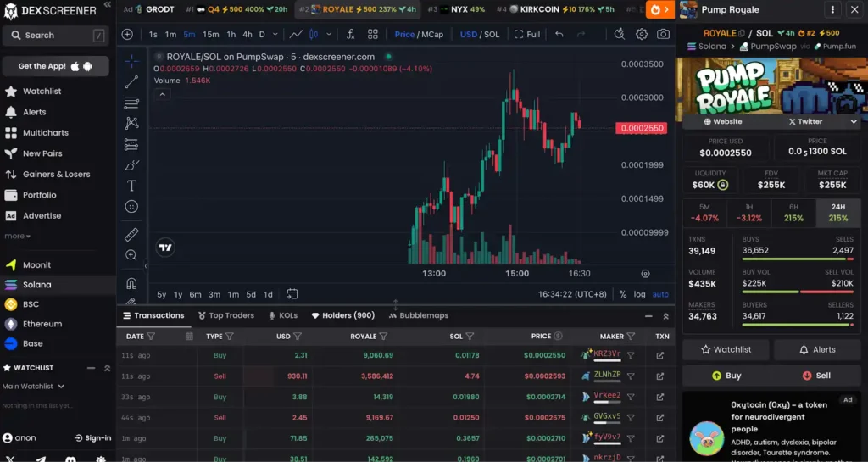
Task: Switch to the Top Traders tab
Action: [225, 315]
